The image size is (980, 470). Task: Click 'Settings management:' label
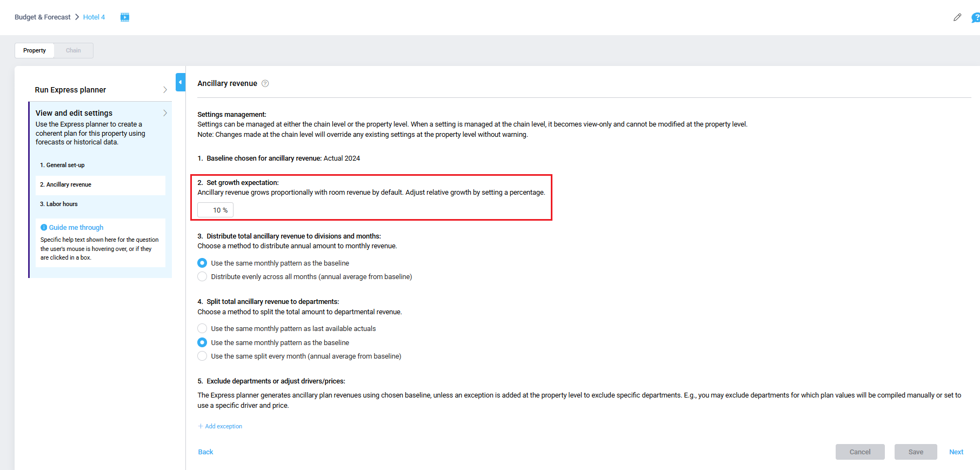point(232,115)
